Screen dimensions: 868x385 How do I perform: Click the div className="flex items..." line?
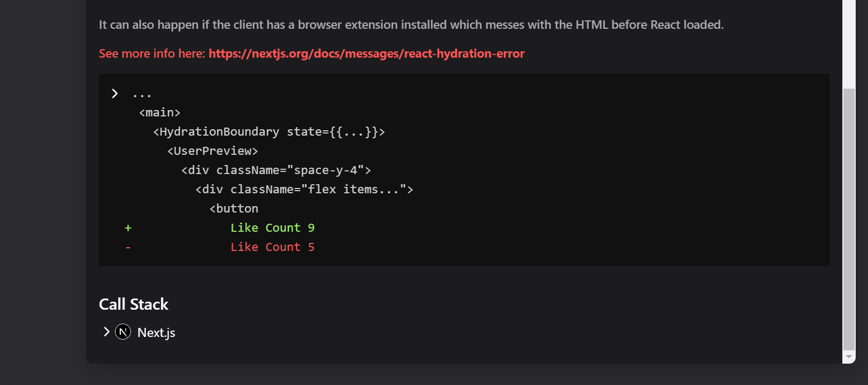[x=304, y=190]
